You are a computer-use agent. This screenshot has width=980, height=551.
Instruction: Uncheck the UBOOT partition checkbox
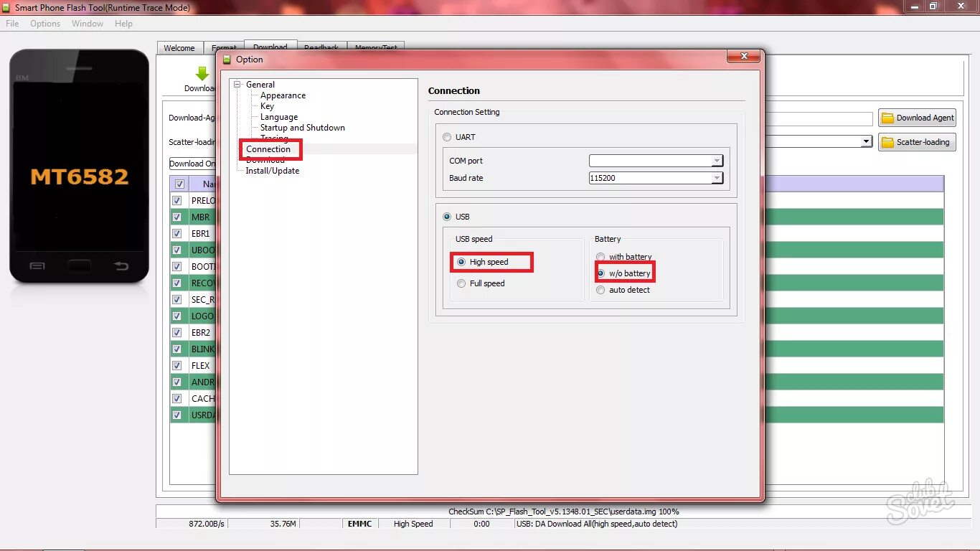pyautogui.click(x=177, y=250)
